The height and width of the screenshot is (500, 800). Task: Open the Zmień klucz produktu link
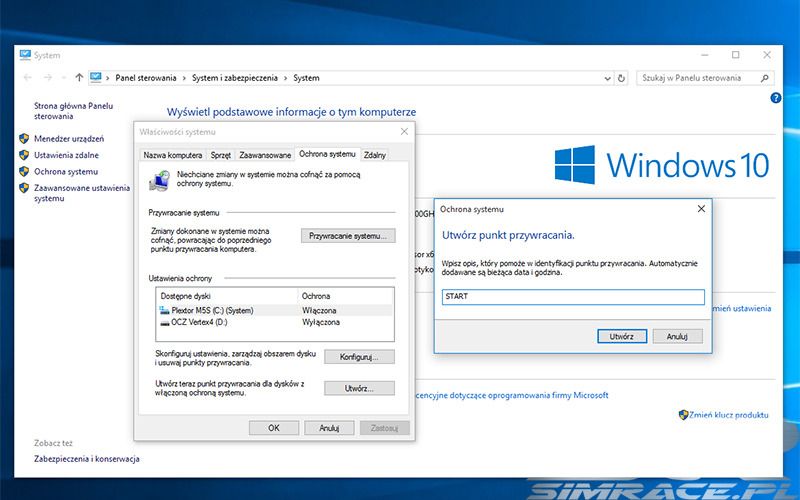728,414
